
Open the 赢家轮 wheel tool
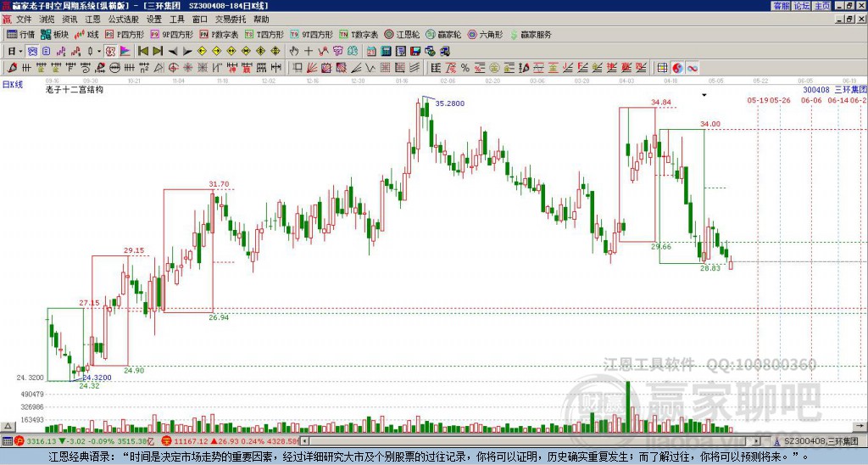(x=443, y=34)
